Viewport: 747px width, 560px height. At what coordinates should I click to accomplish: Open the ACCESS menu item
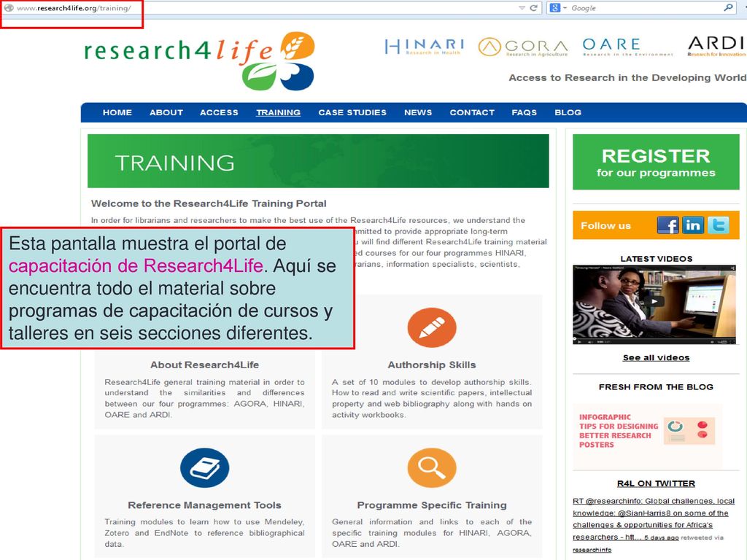pos(219,112)
